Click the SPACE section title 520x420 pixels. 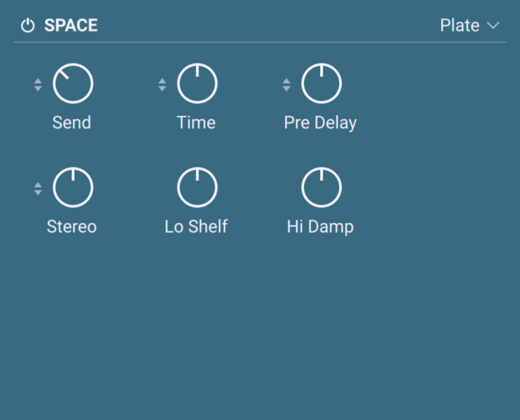[x=71, y=26]
